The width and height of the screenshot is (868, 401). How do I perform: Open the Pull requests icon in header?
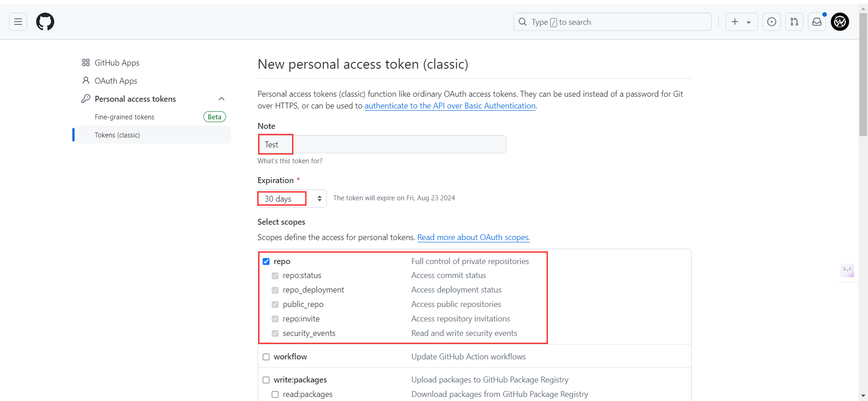coord(794,22)
